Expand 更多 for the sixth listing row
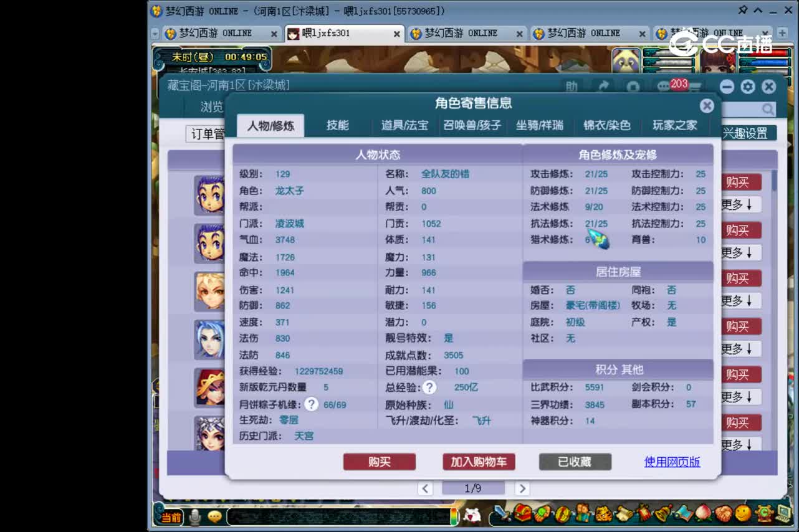 coord(741,444)
